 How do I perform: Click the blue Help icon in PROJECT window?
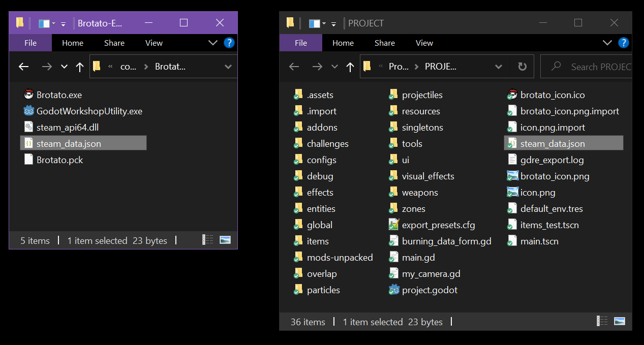point(623,43)
